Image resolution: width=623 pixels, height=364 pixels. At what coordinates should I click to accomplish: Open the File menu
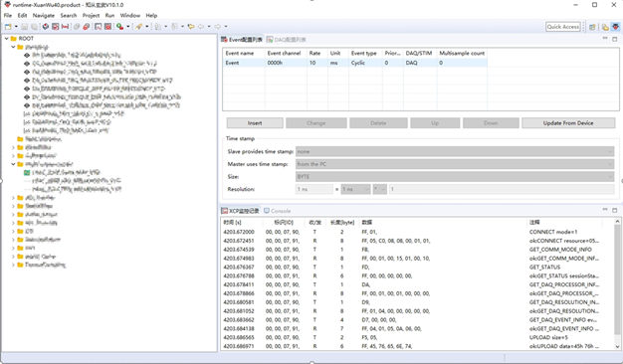pos(8,15)
